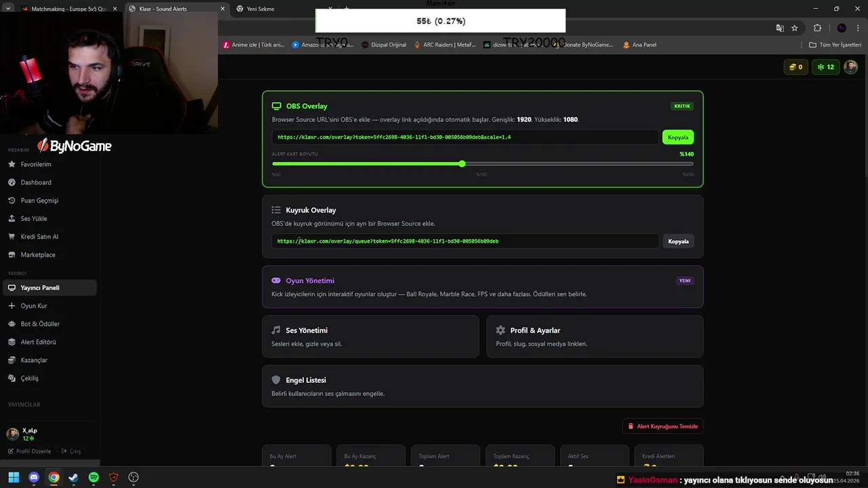
Task: Open Discord from the taskbar
Action: (x=34, y=477)
